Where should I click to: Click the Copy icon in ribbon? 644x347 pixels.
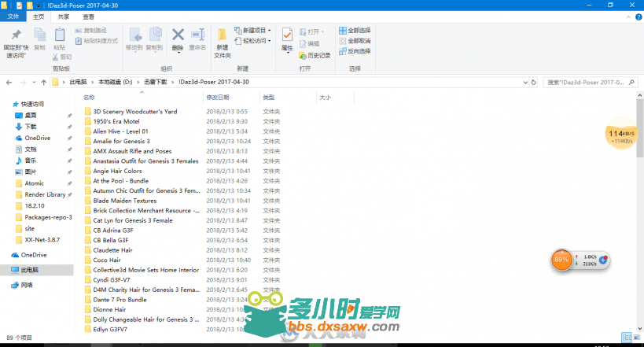pos(40,35)
